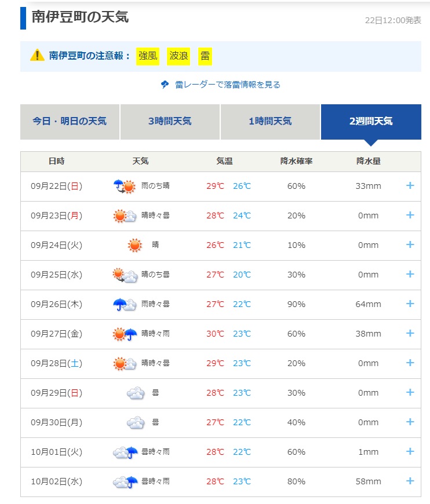The width and height of the screenshot is (430, 504).
Task: Switch to the 今日・明日の天気 tab
Action: 70,122
